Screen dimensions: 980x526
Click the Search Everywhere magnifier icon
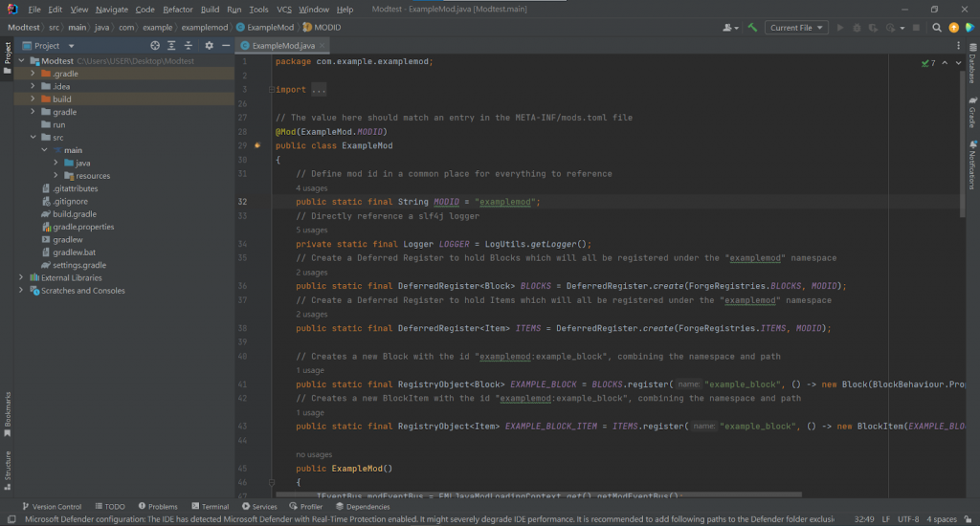(936, 28)
